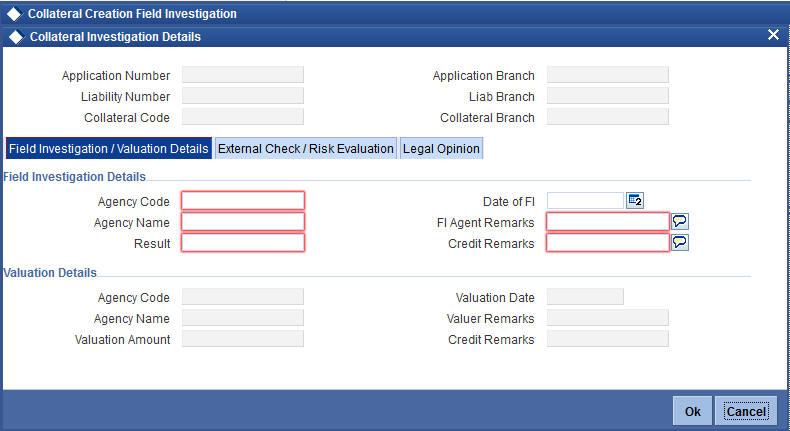This screenshot has width=790, height=431.
Task: Click the 'Application Number' label
Action: pyautogui.click(x=116, y=76)
